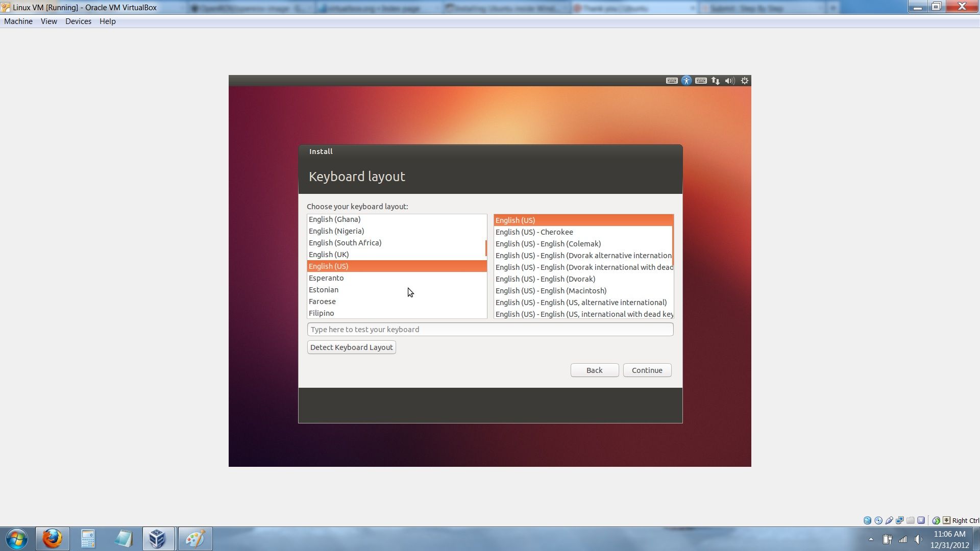This screenshot has height=551, width=980.
Task: Launch Firefox from the Windows taskbar
Action: [x=52, y=538]
